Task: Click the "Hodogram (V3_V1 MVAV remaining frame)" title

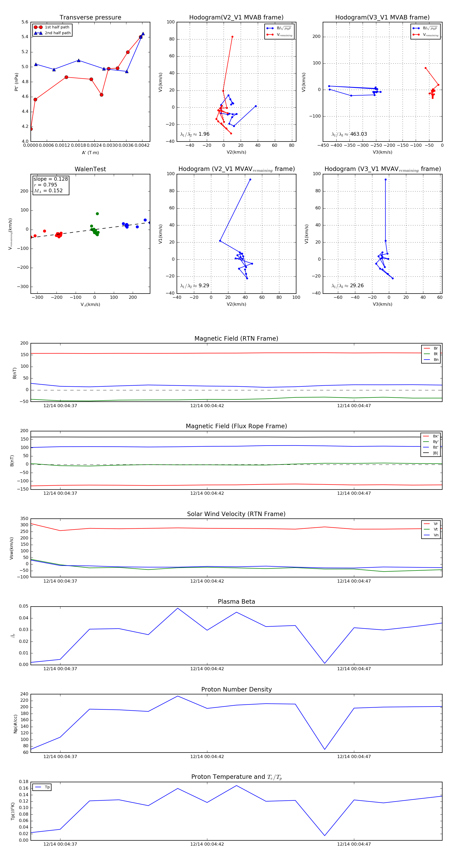Action: [382, 169]
